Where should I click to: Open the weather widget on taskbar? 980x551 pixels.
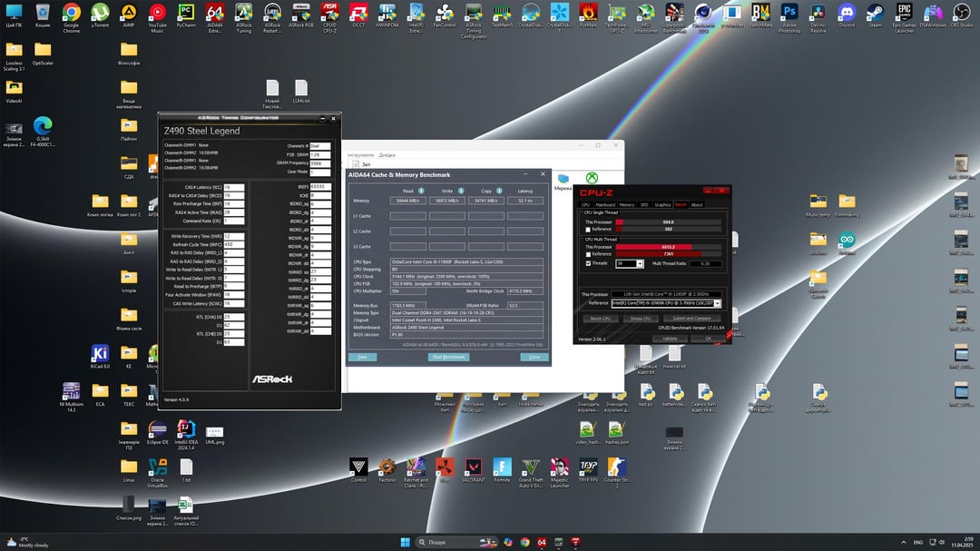click(x=28, y=542)
